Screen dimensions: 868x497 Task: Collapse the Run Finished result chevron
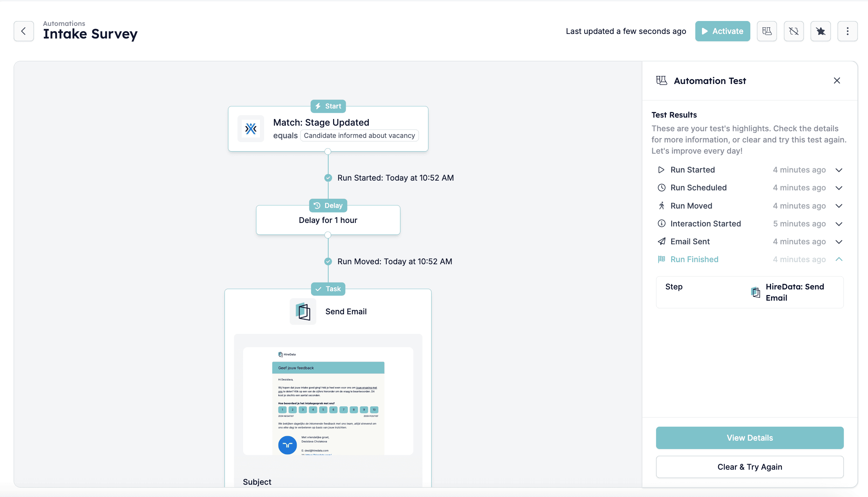(x=839, y=259)
